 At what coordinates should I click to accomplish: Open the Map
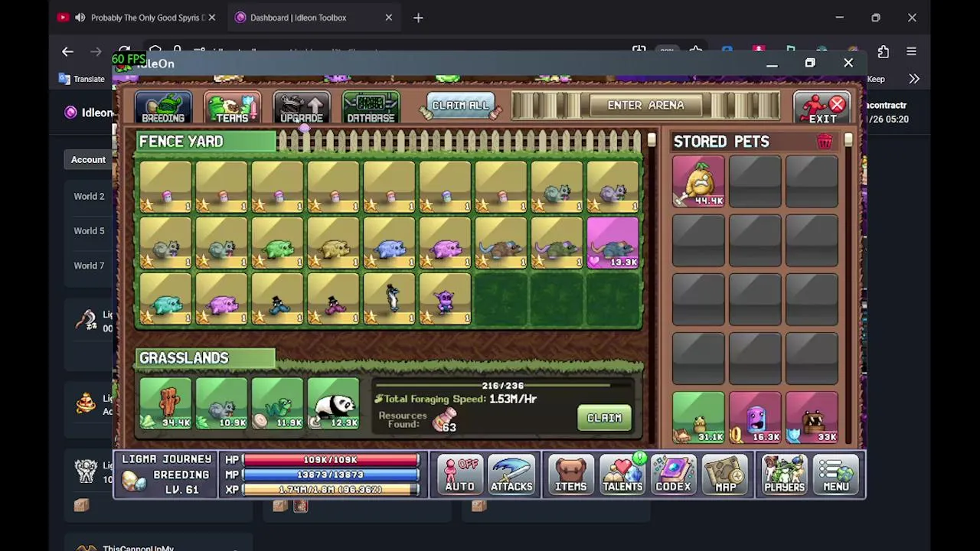[725, 474]
